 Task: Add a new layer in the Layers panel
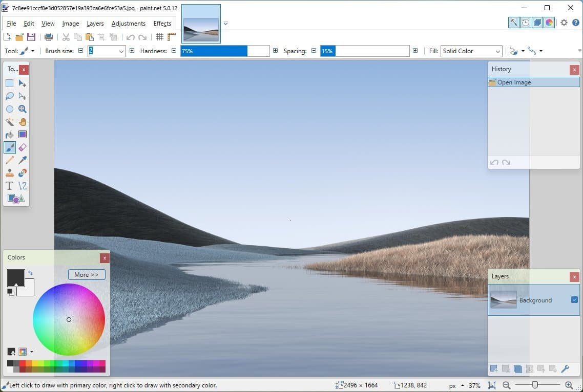tap(494, 368)
